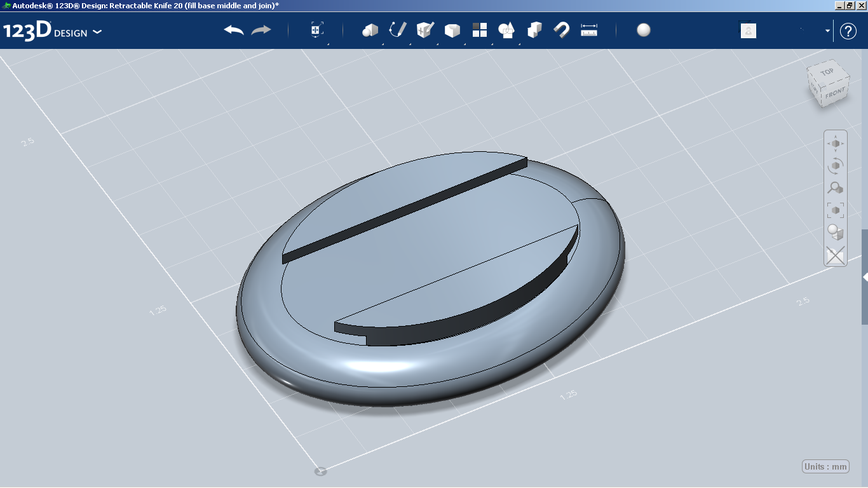Image resolution: width=868 pixels, height=488 pixels.
Task: Open the user account avatar
Action: [x=749, y=30]
